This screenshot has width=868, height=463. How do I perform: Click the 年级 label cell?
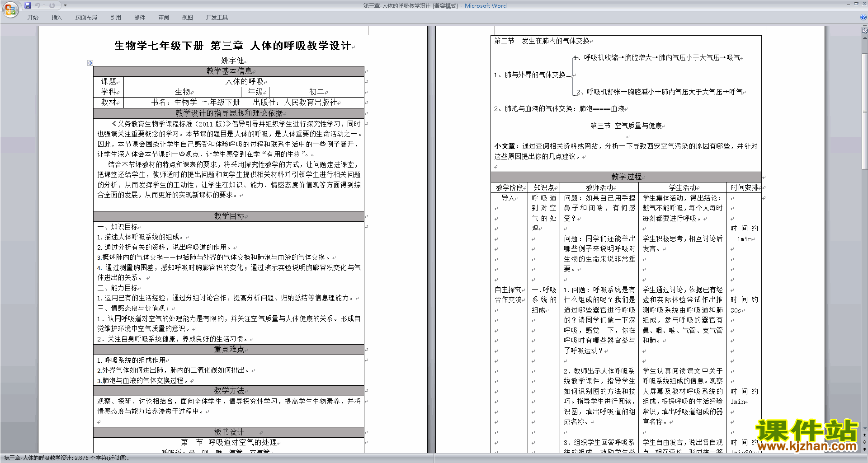[x=255, y=92]
